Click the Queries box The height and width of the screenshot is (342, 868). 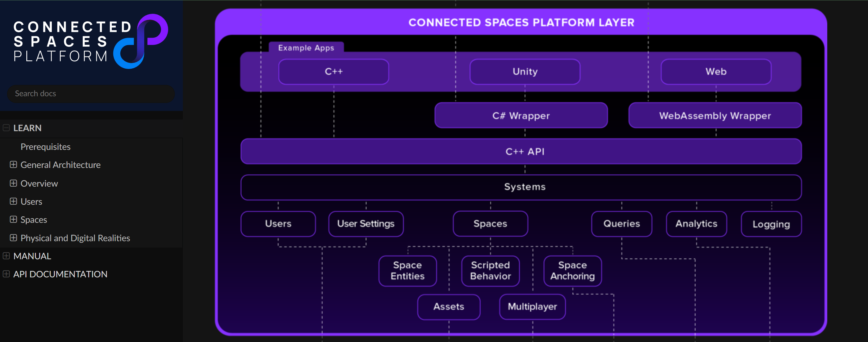pos(622,224)
